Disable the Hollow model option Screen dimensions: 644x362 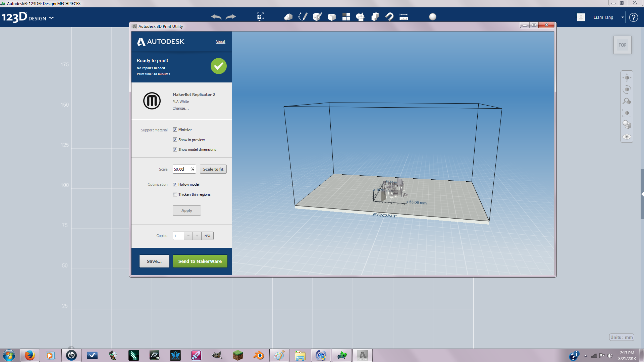pos(175,184)
